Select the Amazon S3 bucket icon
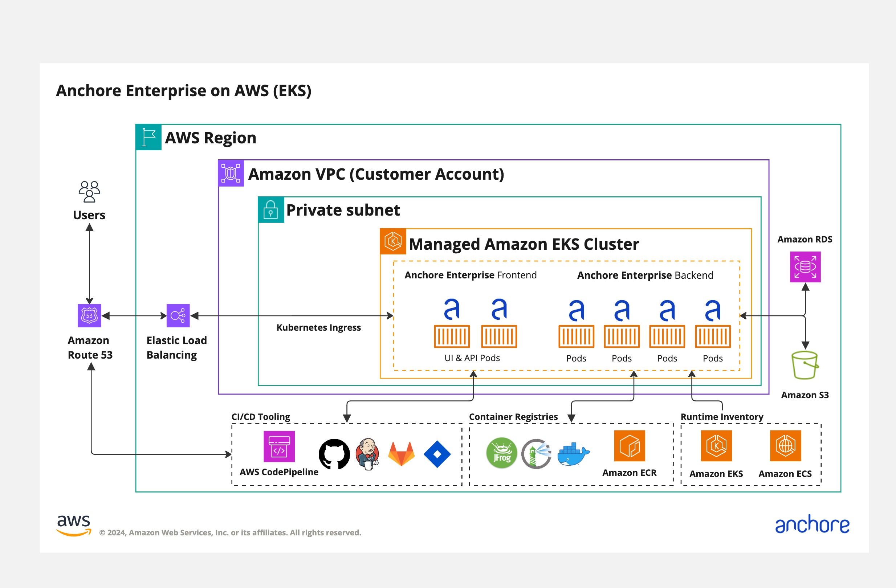The height and width of the screenshot is (588, 896). (x=805, y=365)
